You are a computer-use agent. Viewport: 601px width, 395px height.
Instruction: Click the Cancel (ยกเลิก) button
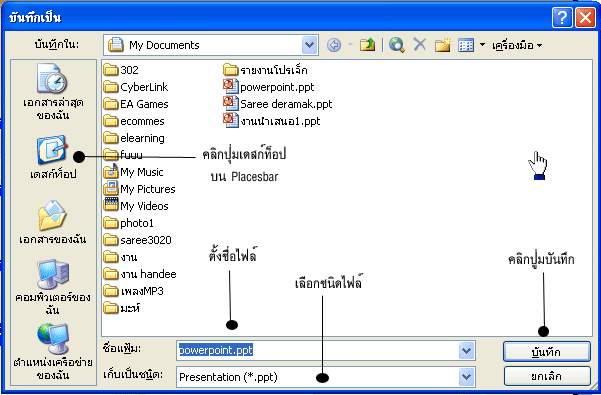pos(547,376)
